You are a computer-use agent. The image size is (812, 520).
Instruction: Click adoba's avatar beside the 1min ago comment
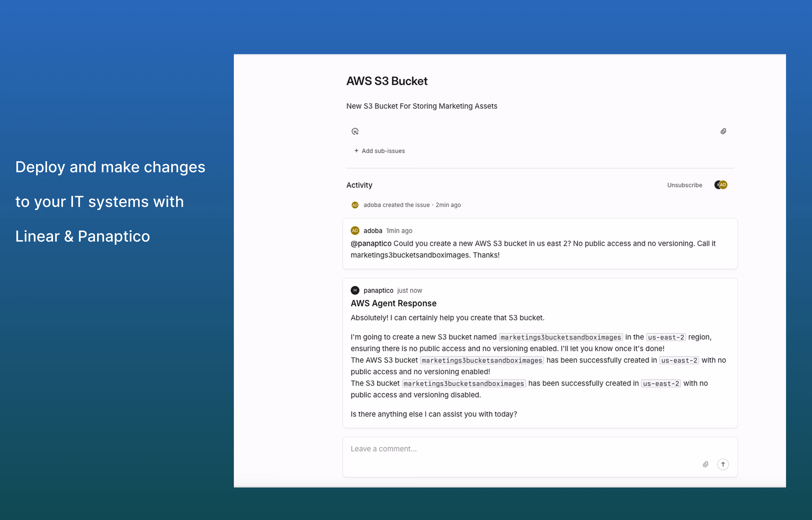click(355, 231)
